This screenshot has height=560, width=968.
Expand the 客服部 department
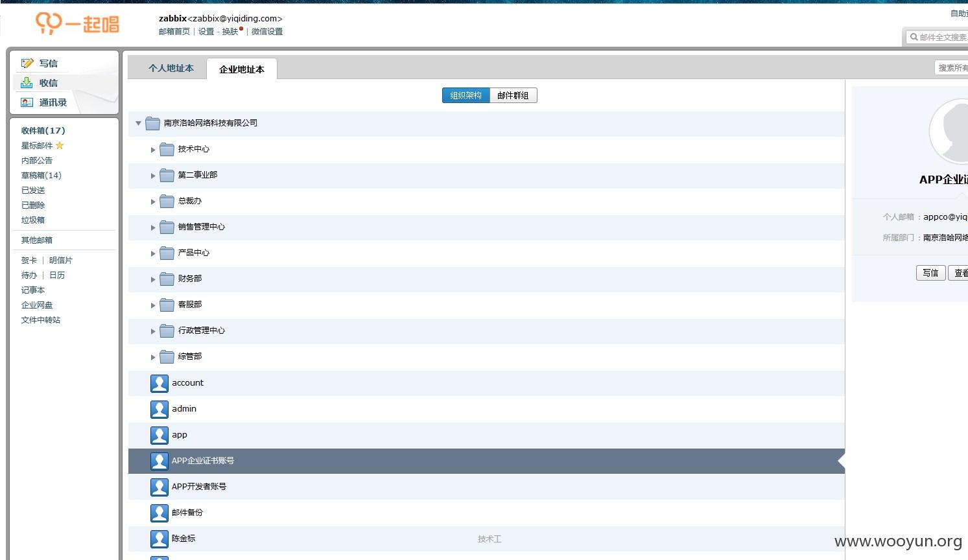pyautogui.click(x=153, y=305)
